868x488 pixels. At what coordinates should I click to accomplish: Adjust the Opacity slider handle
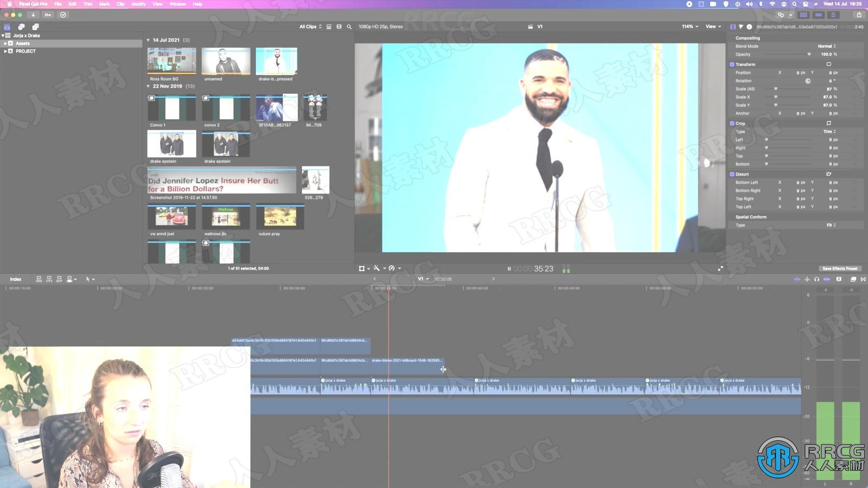click(x=809, y=54)
